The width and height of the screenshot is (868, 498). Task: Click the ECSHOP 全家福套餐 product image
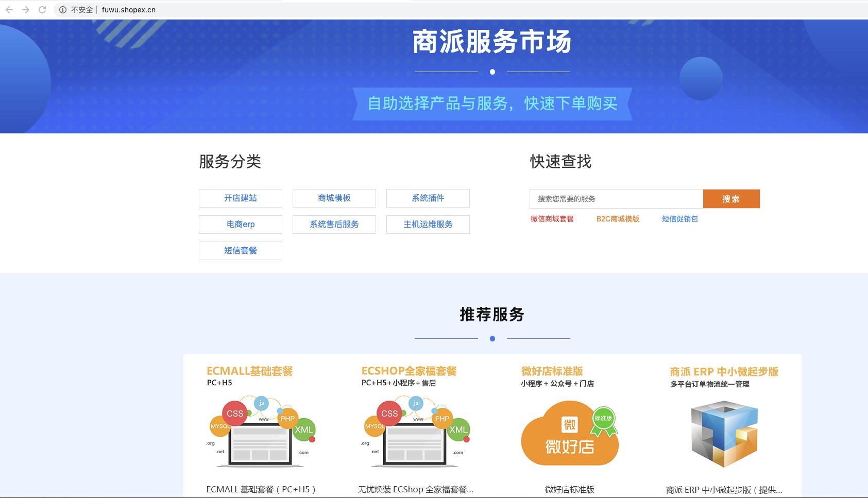[415, 433]
